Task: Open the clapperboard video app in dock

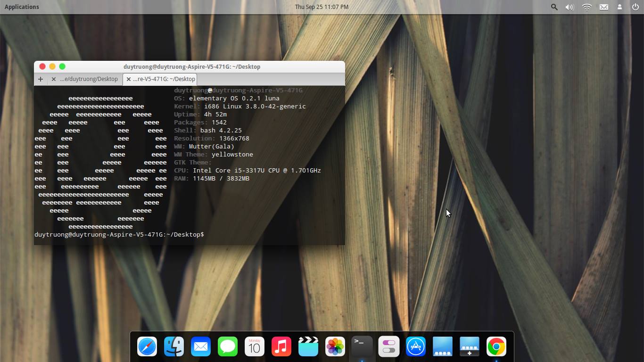Action: (x=308, y=346)
